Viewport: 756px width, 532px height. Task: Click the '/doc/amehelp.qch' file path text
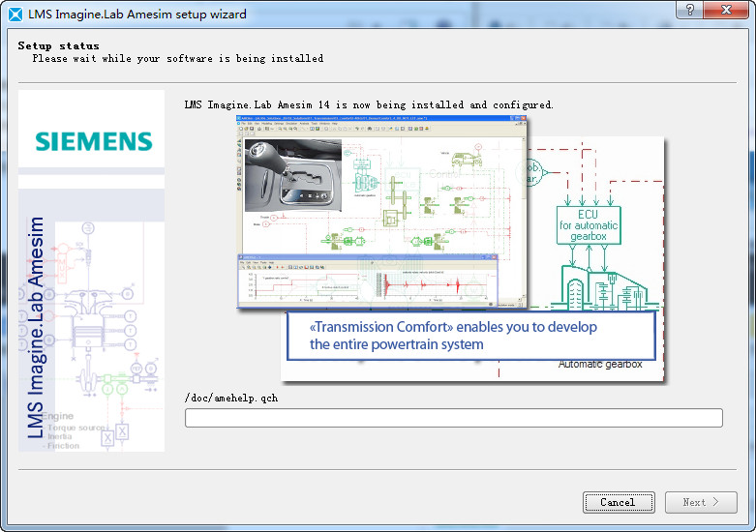(231, 399)
